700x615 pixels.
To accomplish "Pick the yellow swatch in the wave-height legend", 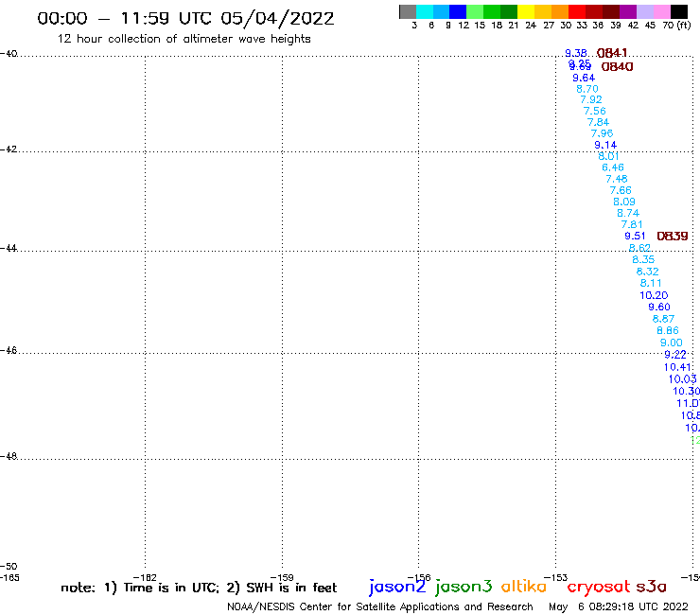I will pos(526,11).
